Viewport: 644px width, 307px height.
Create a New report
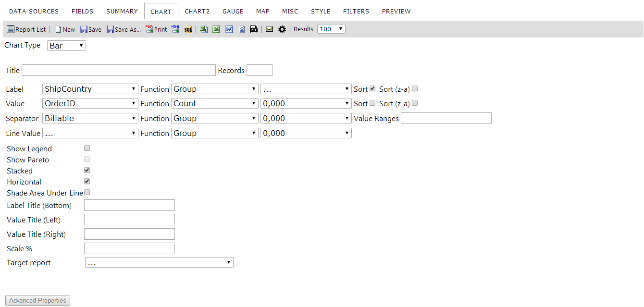coord(65,29)
